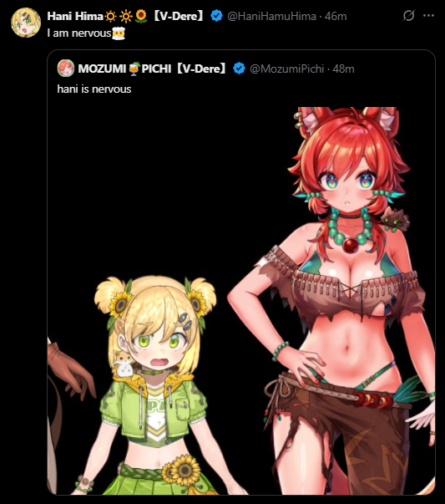Click the emoji after 'I am nervous'
Image resolution: width=445 pixels, height=504 pixels.
pyautogui.click(x=119, y=33)
